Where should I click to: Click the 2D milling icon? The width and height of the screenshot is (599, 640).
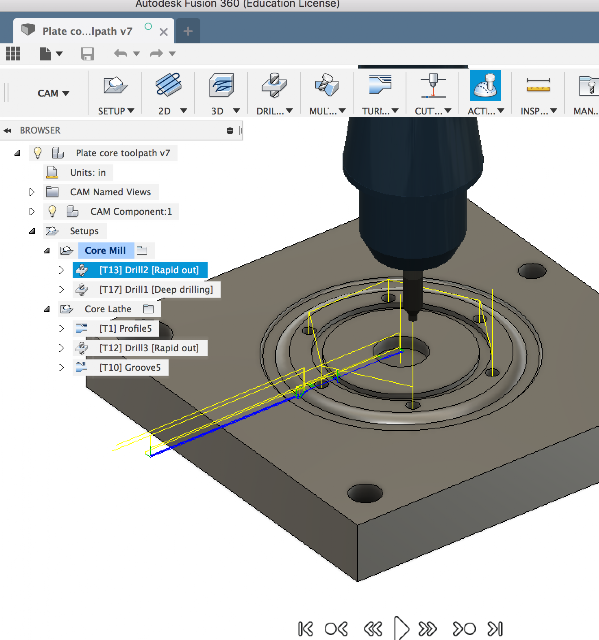click(168, 85)
